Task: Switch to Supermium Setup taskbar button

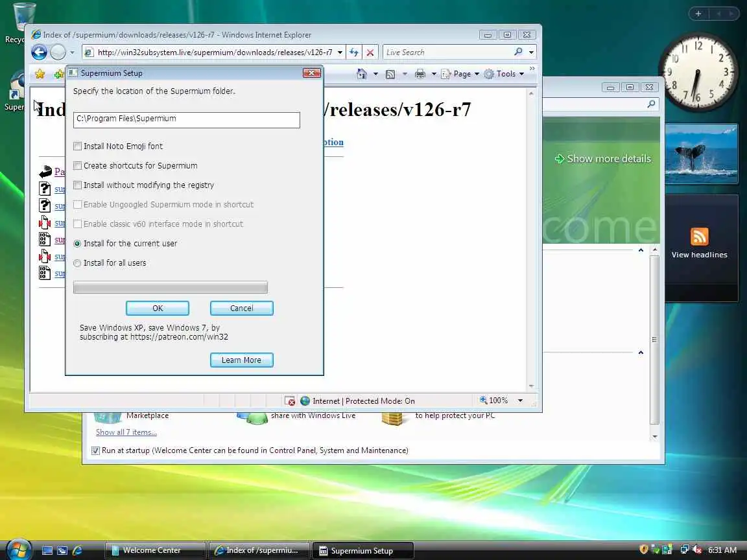Action: click(362, 551)
